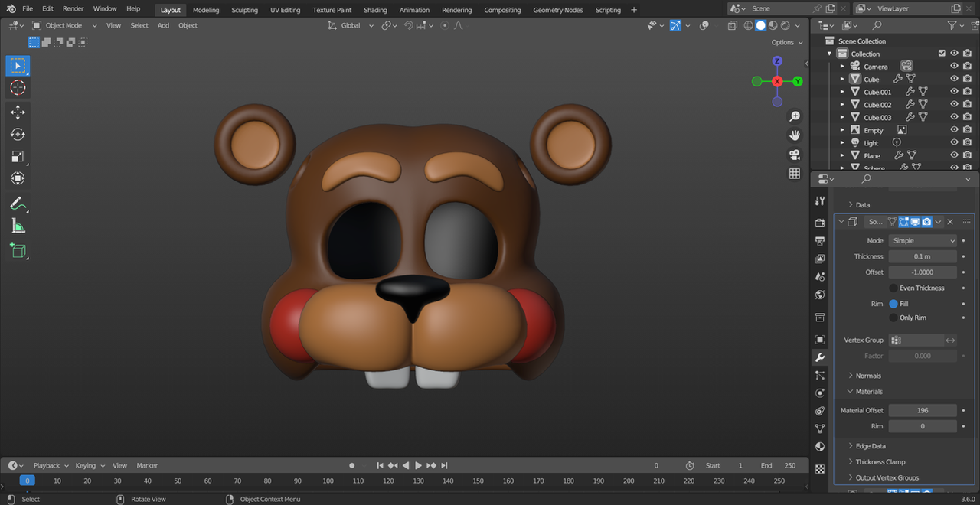Open the Render properties tab
The image size is (980, 505).
(x=820, y=223)
